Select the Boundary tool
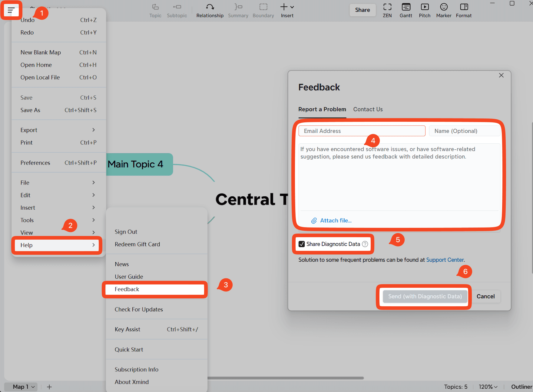The height and width of the screenshot is (392, 533). 263,11
